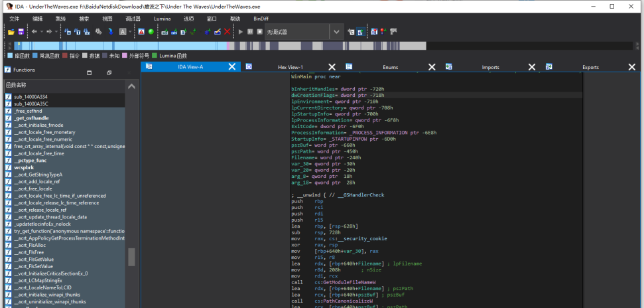
Task: Close the IDA View-A tab
Action: [x=232, y=66]
